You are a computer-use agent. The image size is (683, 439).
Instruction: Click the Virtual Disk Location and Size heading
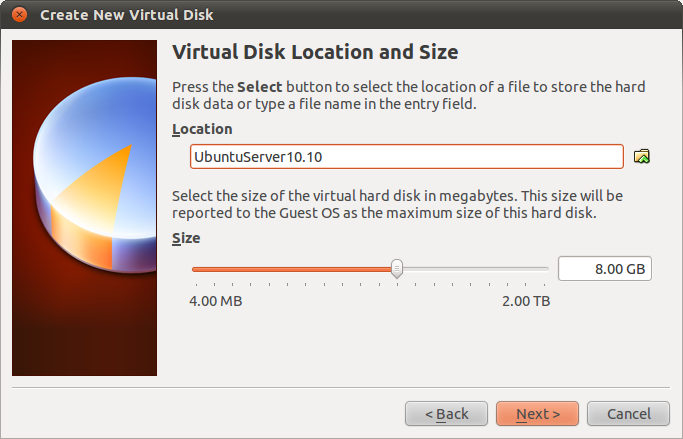315,52
